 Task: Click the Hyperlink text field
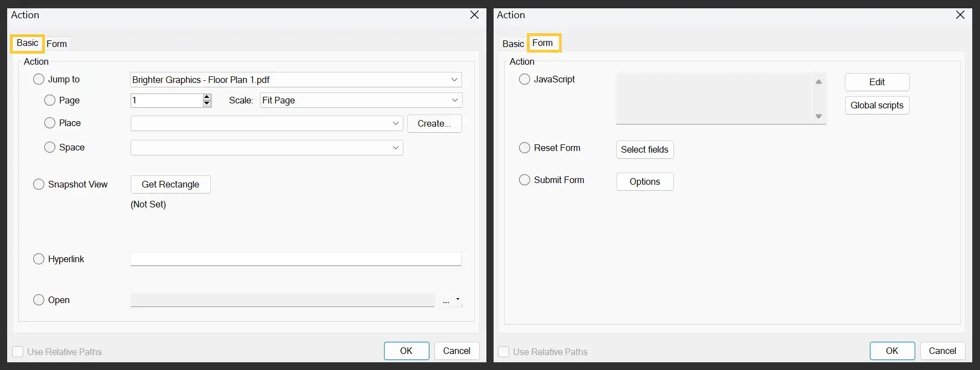click(x=296, y=259)
